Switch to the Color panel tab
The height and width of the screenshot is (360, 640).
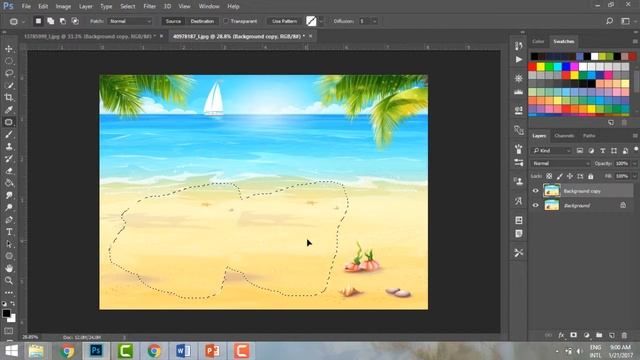[x=538, y=42]
